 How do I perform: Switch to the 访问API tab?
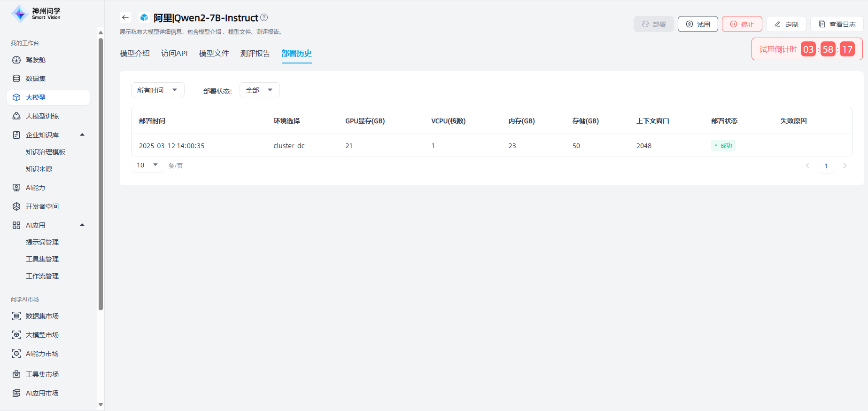[x=174, y=54]
